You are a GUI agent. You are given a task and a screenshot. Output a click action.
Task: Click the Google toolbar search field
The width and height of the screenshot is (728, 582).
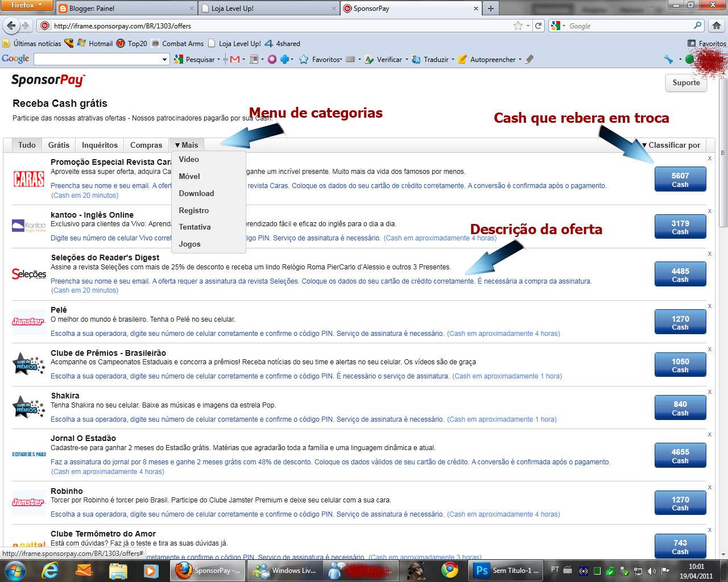[98, 59]
